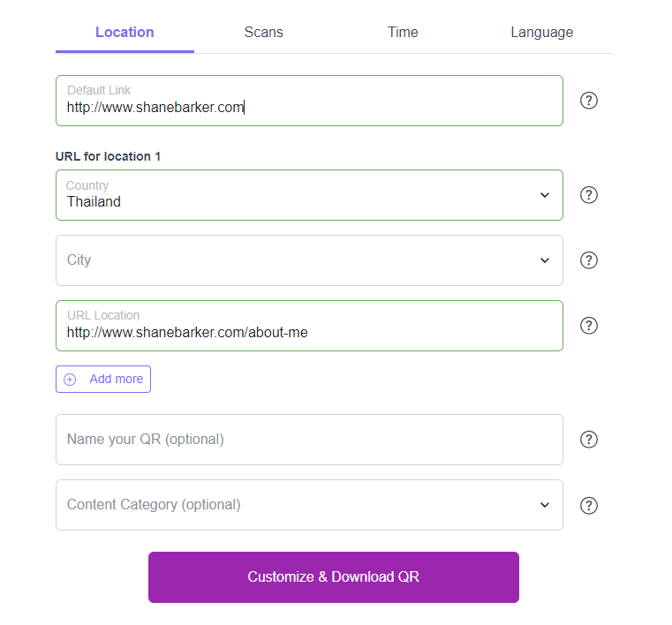Click the Name your QR field
Screen dimensions: 672x625
tap(309, 440)
